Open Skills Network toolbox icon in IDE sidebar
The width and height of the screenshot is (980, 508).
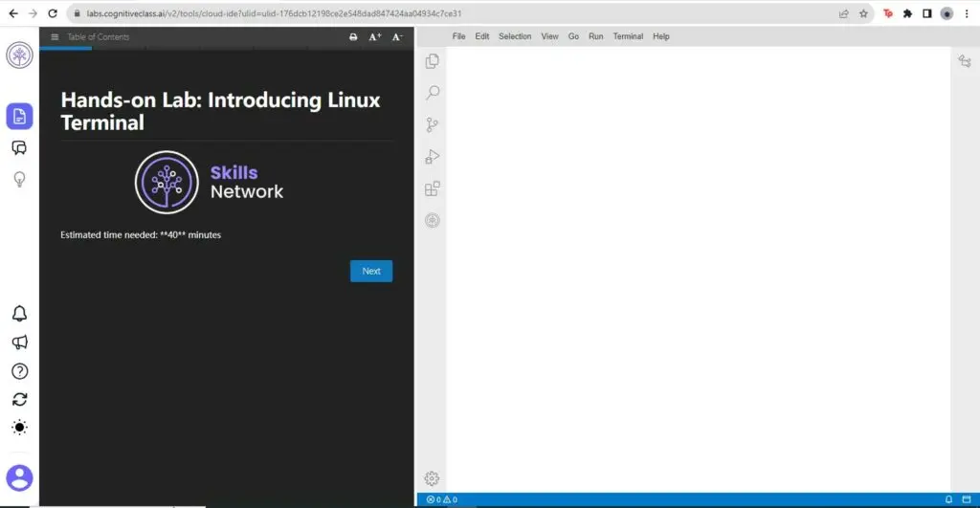tap(432, 220)
